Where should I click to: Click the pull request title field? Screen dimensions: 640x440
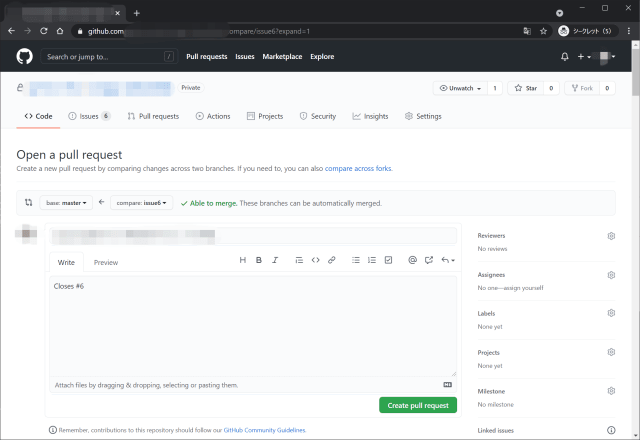point(253,236)
